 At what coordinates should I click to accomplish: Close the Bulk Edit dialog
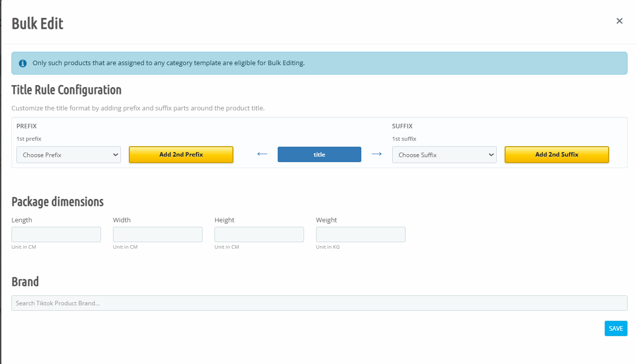coord(619,21)
